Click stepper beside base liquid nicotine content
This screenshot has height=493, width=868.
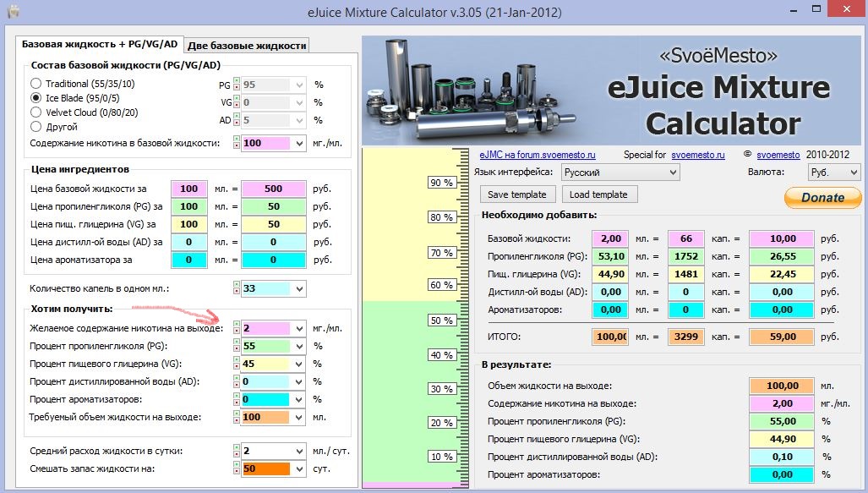point(236,143)
